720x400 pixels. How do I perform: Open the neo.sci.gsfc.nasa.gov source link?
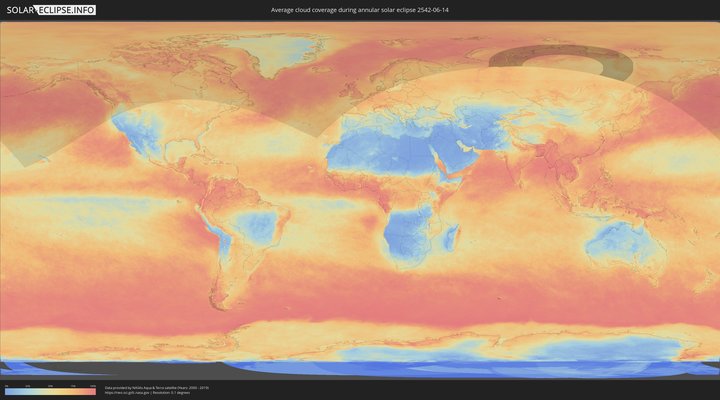[128, 393]
